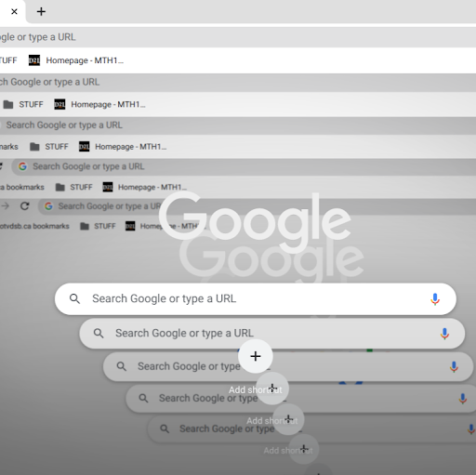
Task: Click magnifier icon in the white search box
Action: pos(74,299)
